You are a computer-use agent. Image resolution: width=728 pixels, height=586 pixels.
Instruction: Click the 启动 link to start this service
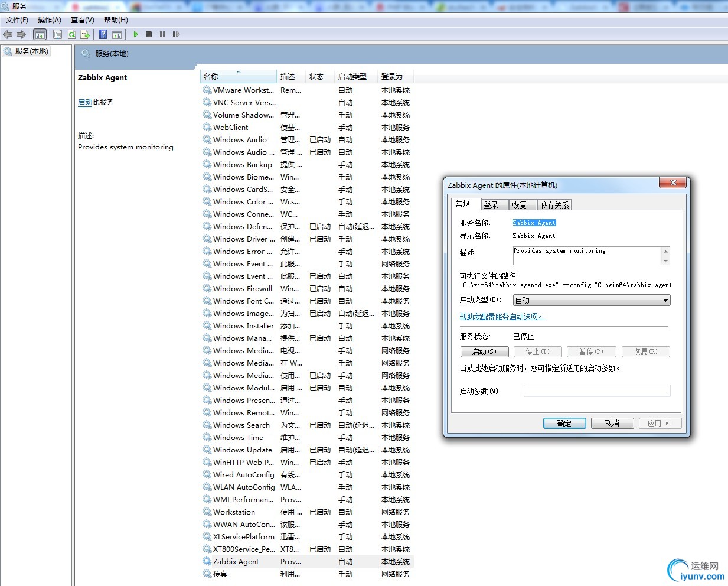85,102
